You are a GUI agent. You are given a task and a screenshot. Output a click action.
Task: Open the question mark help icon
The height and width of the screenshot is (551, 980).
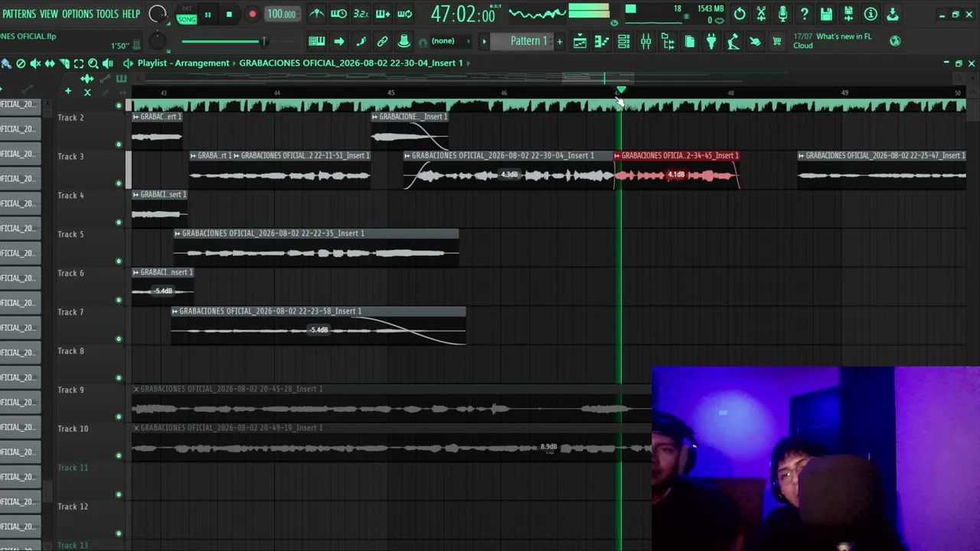pos(805,14)
